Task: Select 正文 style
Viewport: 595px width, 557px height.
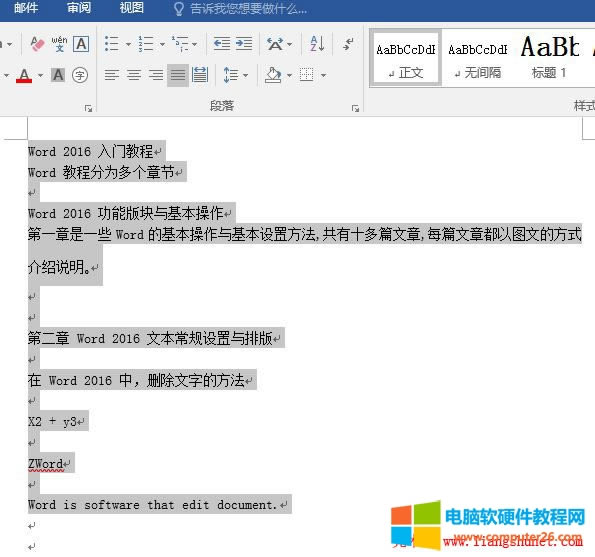Action: click(x=406, y=58)
